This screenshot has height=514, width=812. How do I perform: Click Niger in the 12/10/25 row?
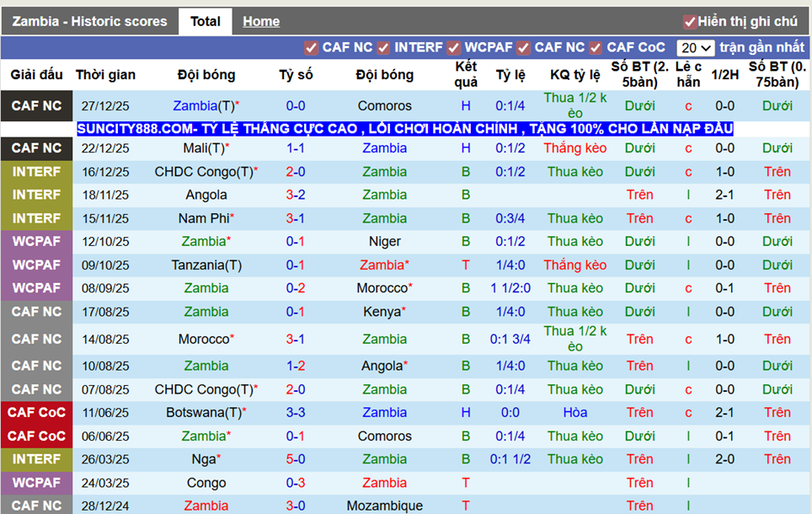(385, 242)
